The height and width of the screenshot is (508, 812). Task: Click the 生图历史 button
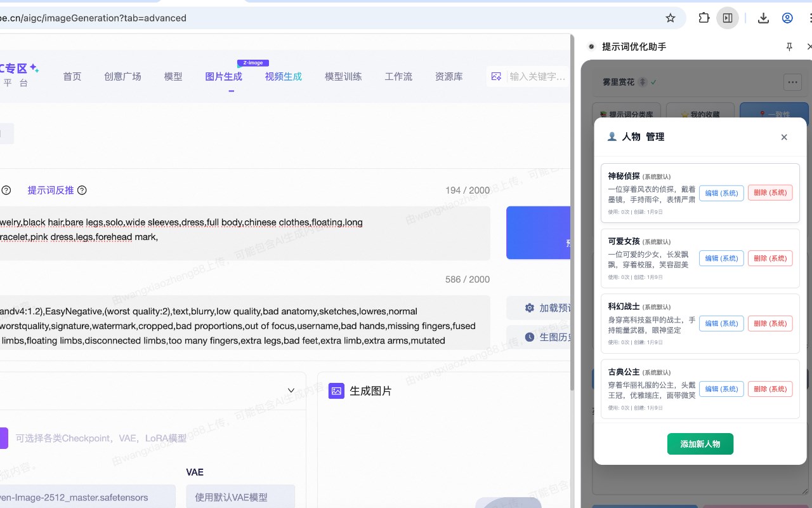[x=539, y=337]
